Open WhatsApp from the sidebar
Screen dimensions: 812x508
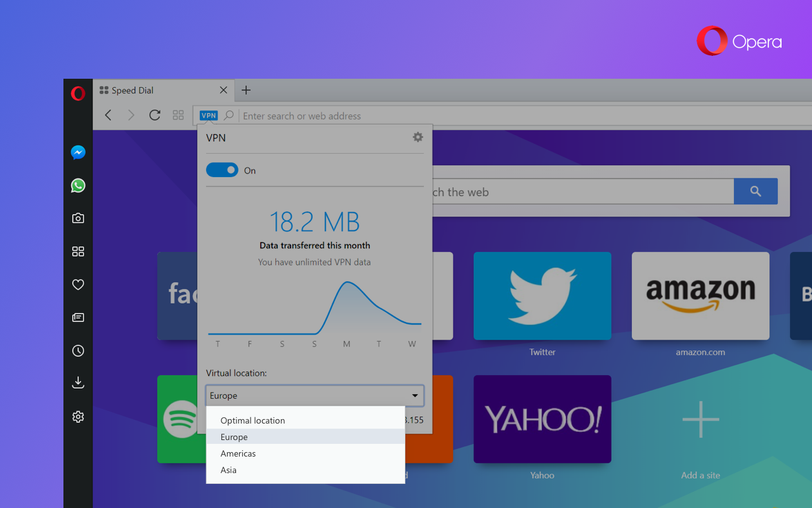(78, 185)
